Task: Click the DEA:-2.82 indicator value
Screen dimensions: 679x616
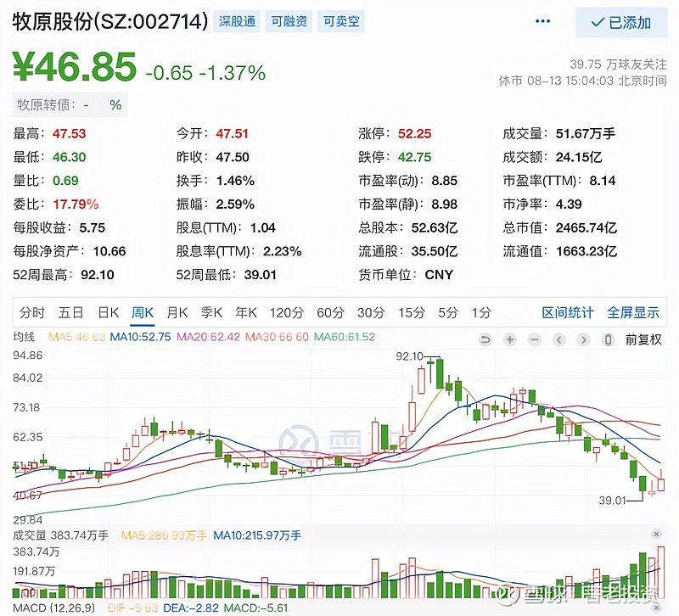Action: tap(190, 608)
